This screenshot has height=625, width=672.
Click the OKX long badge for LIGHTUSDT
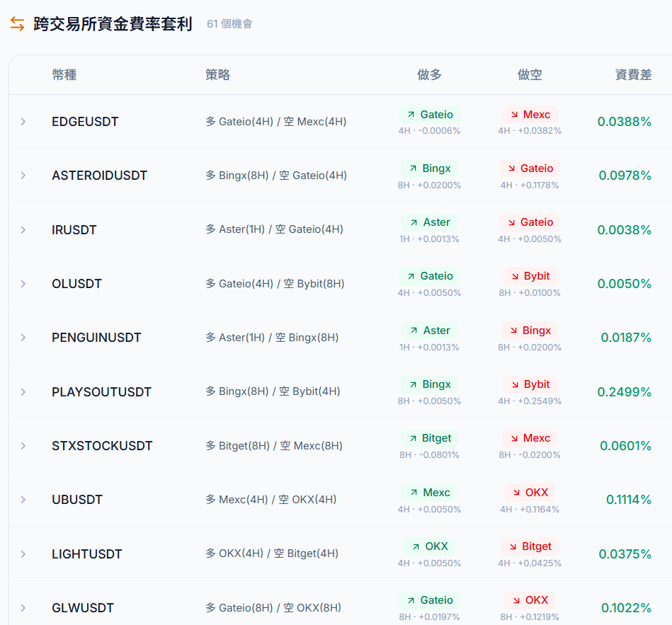(x=429, y=546)
